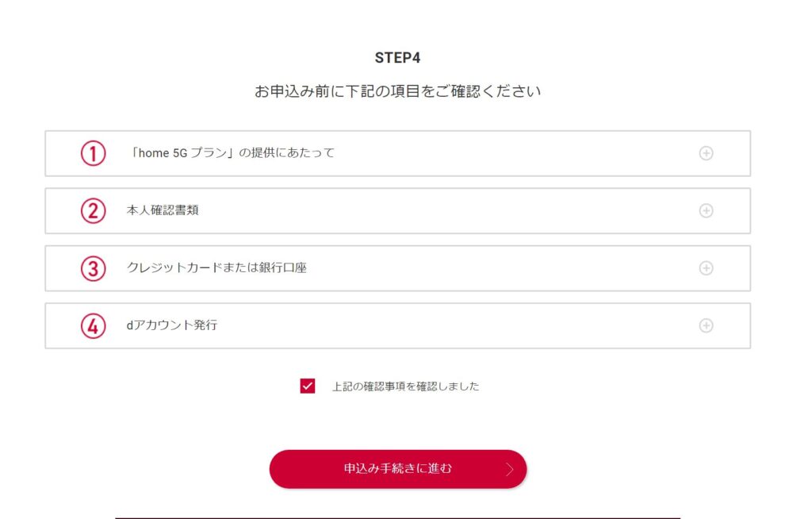Click empty space in the dアカウント発行 row
The width and height of the screenshot is (812, 519).
(x=444, y=325)
